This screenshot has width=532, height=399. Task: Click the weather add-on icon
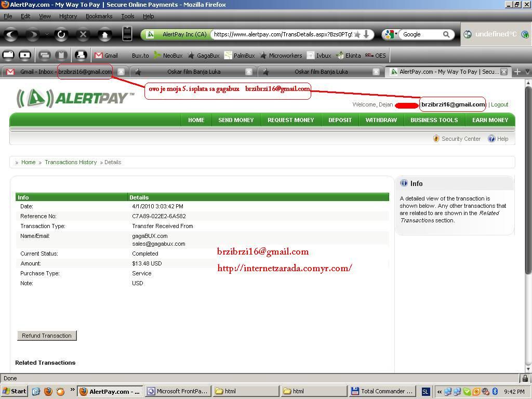(x=468, y=34)
